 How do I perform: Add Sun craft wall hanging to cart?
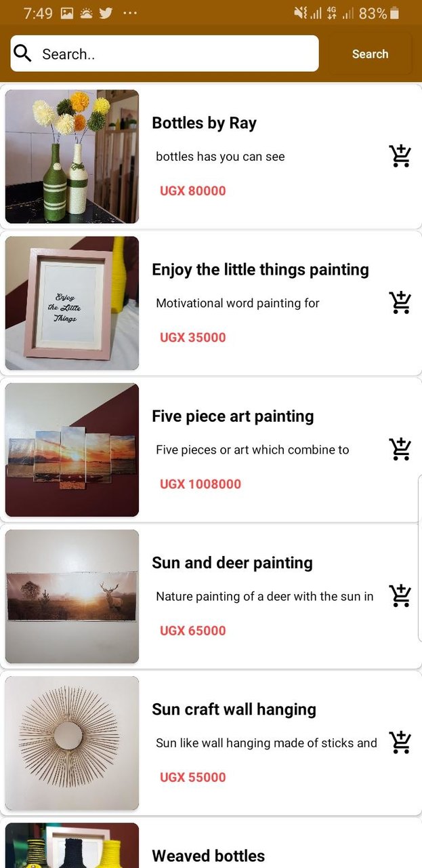[x=400, y=742]
